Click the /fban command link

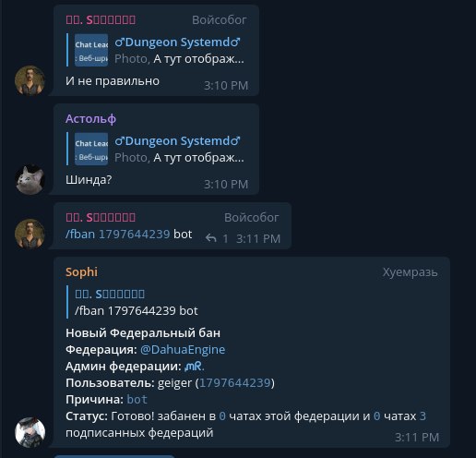(80, 235)
